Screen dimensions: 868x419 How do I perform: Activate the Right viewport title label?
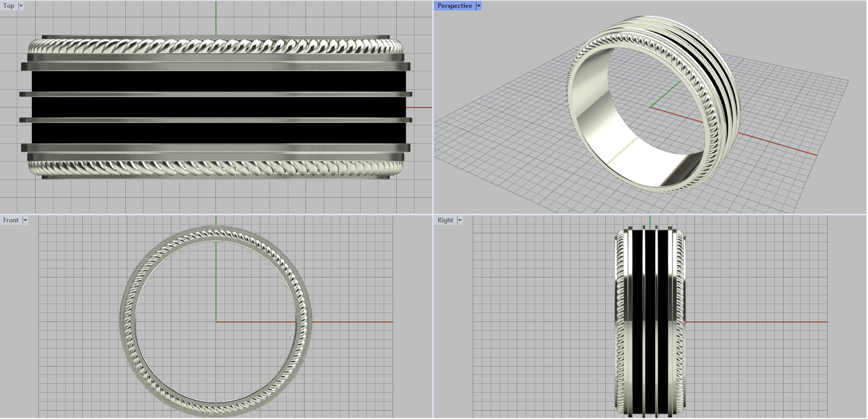445,220
